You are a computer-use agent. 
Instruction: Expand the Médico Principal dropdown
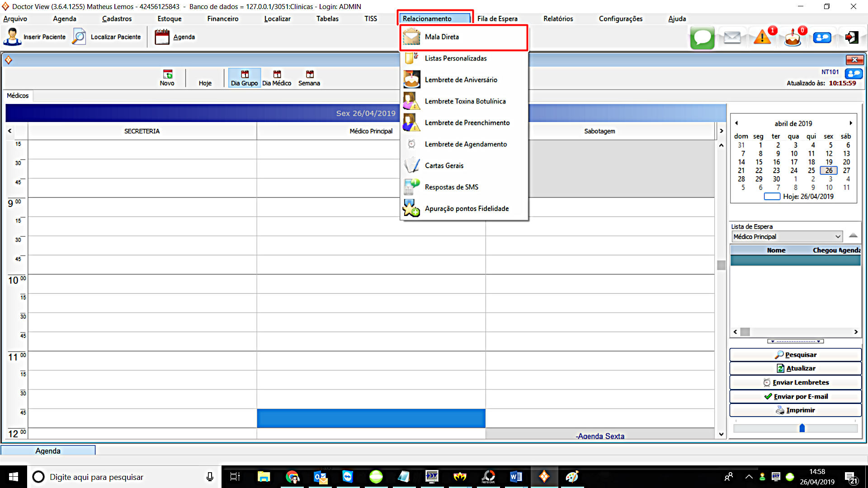click(x=838, y=237)
